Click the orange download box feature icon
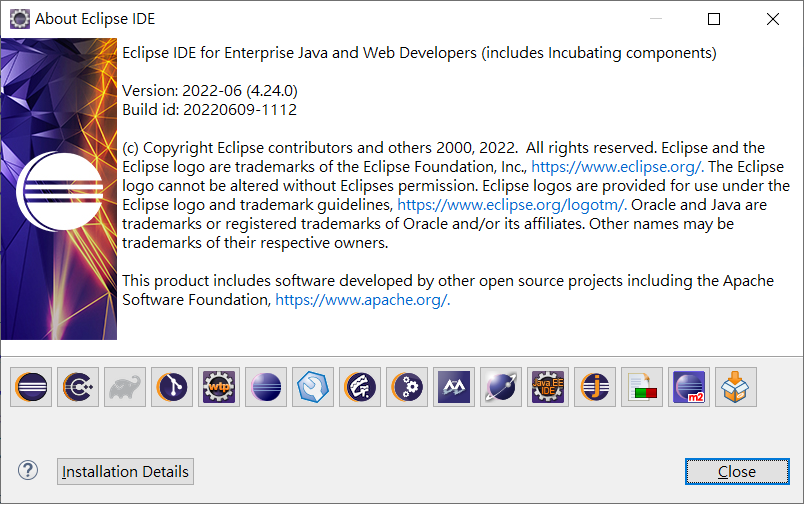 click(736, 387)
